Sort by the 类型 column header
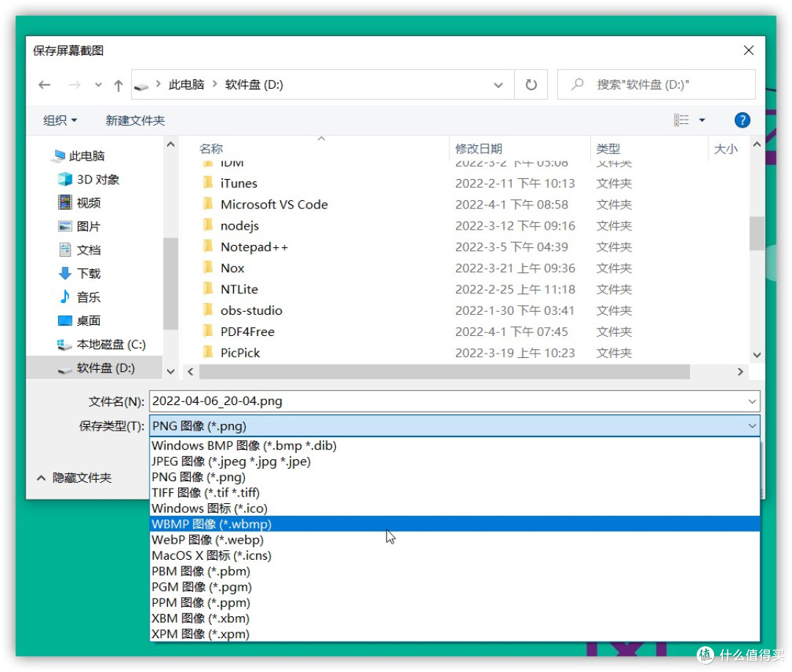792x672 pixels. (x=608, y=148)
